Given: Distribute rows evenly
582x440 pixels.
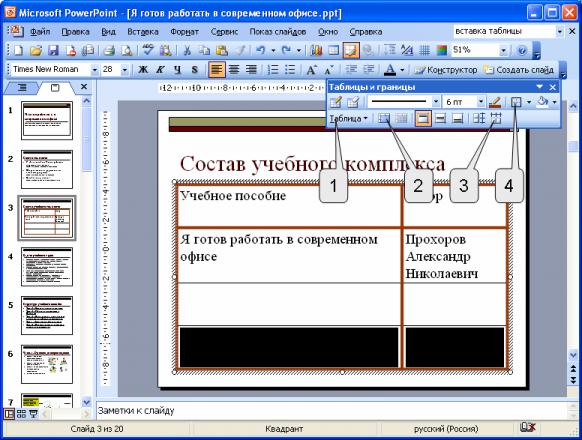Looking at the screenshot, I should pos(478,119).
